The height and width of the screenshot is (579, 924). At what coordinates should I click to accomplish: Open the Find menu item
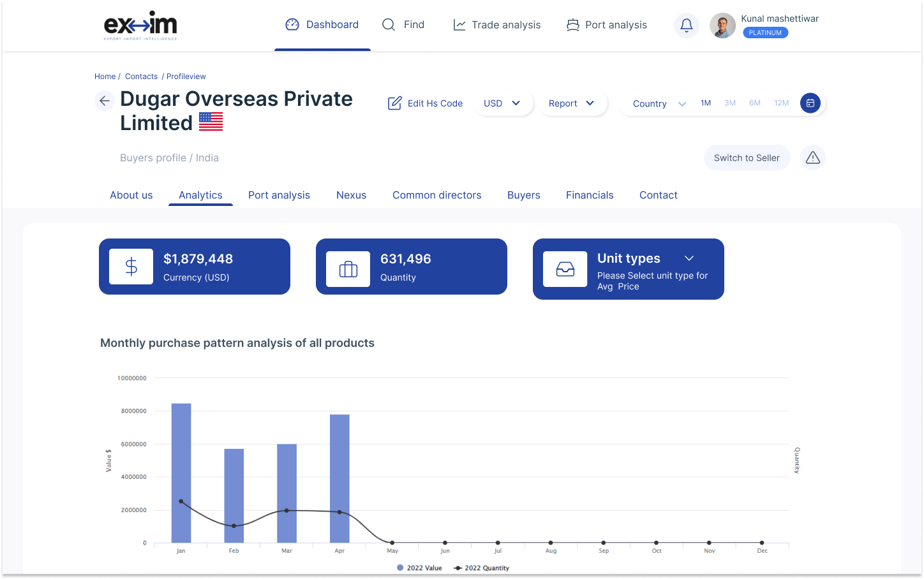403,25
